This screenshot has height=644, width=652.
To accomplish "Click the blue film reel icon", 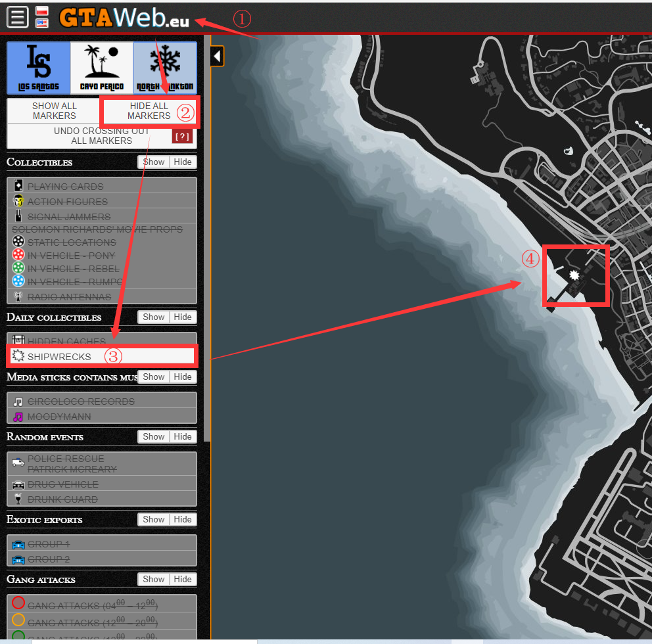I will [18, 281].
